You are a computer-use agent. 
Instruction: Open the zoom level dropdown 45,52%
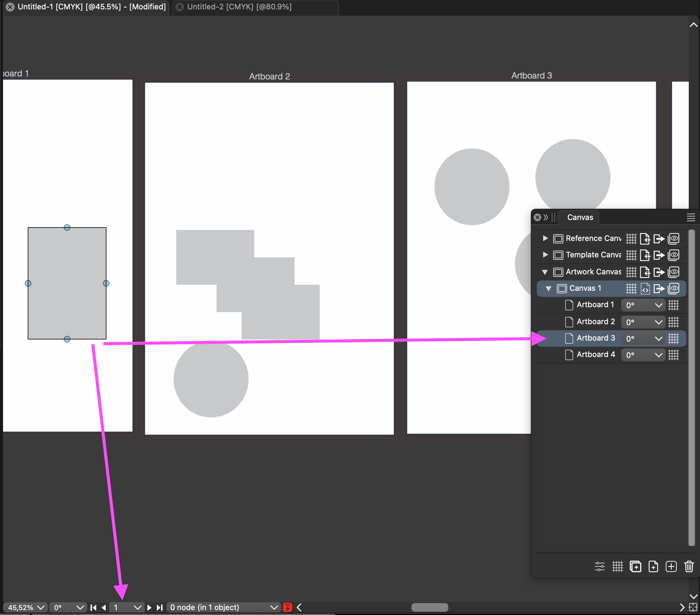(41, 607)
